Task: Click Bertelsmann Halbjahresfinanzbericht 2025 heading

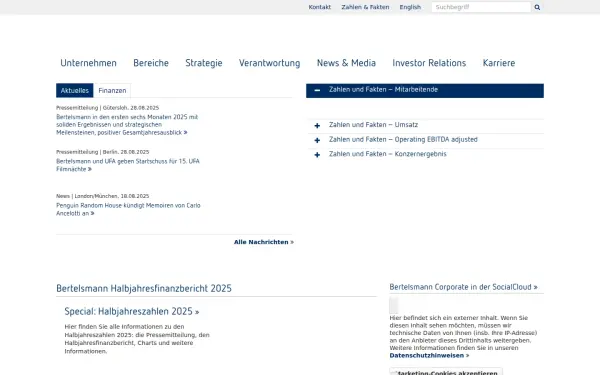Action: point(144,288)
